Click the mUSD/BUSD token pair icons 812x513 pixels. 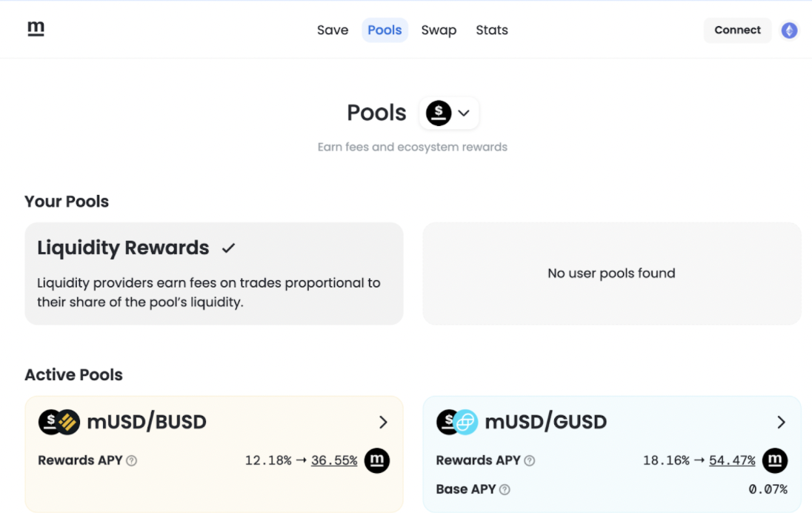pos(59,422)
